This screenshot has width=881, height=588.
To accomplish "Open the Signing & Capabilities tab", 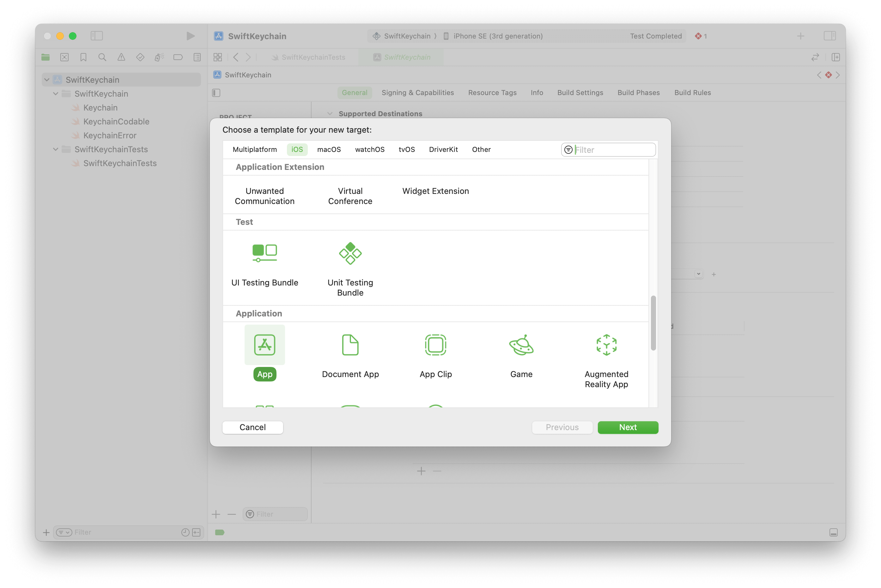I will coord(418,93).
